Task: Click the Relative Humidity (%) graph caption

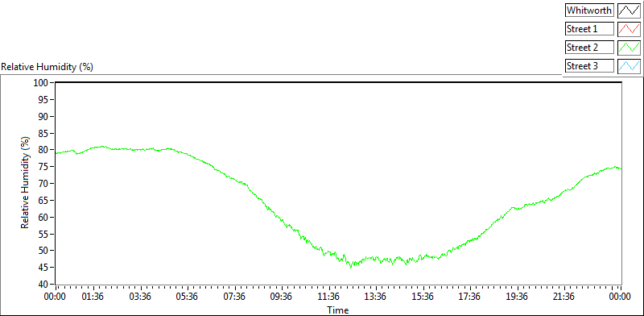Action: (x=47, y=67)
